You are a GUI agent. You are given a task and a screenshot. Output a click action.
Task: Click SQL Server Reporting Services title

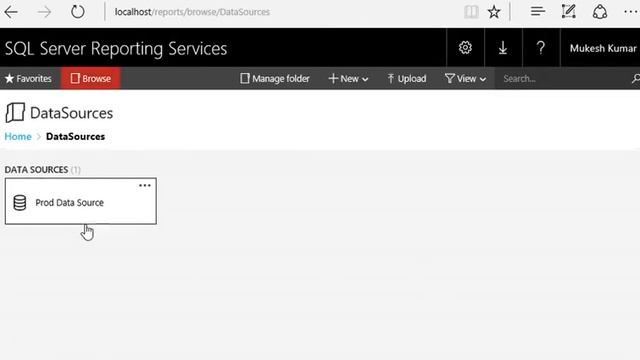tap(116, 49)
